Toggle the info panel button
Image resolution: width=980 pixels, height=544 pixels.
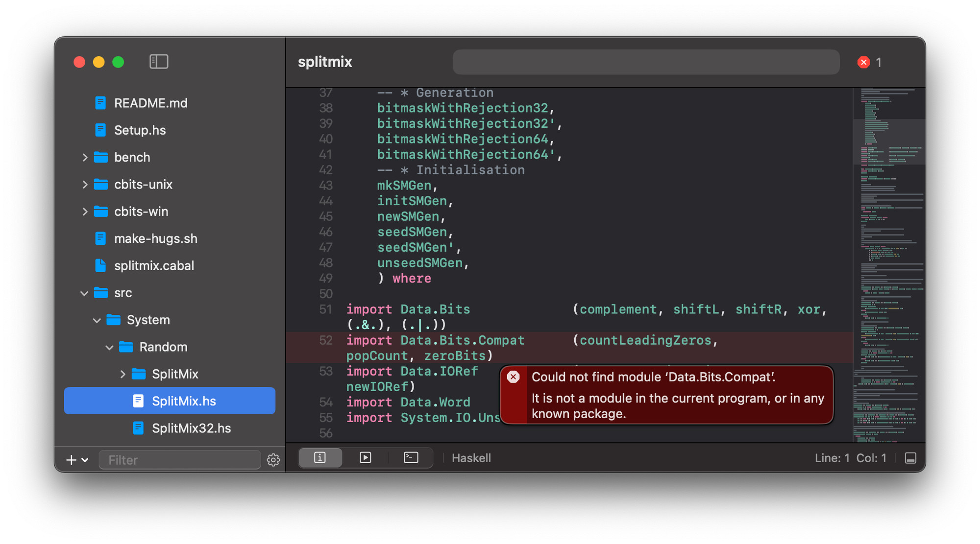320,458
